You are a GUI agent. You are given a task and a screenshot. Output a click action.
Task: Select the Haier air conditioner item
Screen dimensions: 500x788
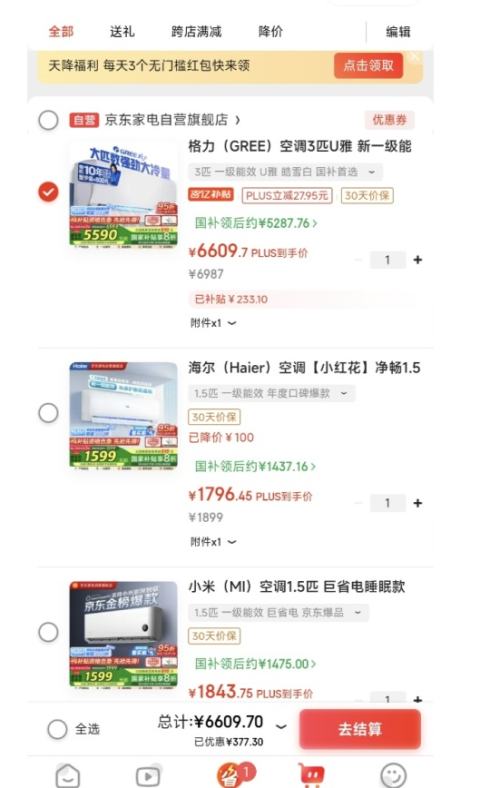(49, 413)
